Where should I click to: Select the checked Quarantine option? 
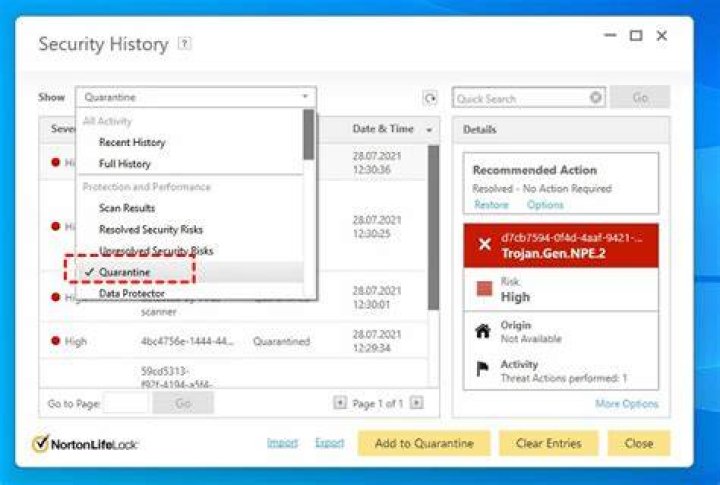(124, 272)
